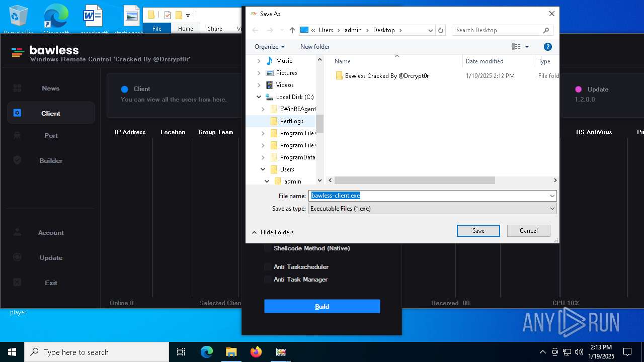Collapse Local Disk (C:) tree node
The width and height of the screenshot is (644, 362).
click(x=259, y=97)
